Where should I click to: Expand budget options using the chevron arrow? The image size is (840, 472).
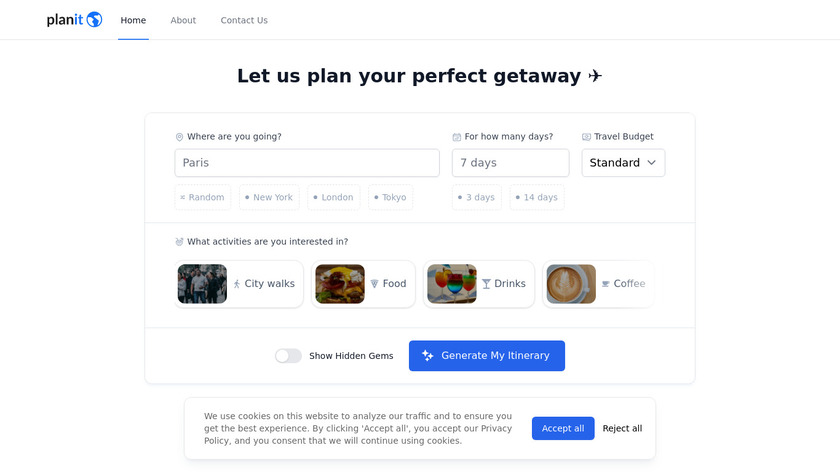(x=652, y=163)
